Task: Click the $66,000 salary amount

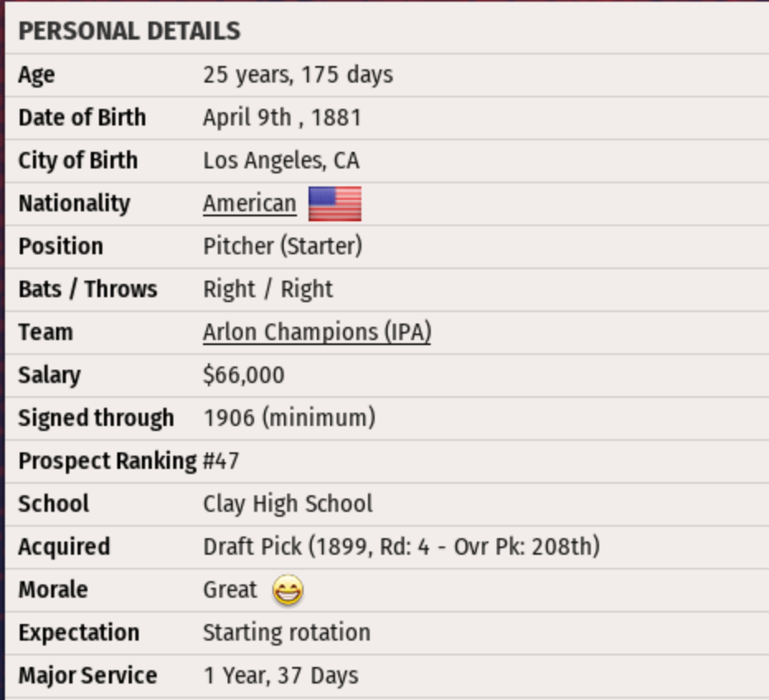Action: tap(243, 375)
